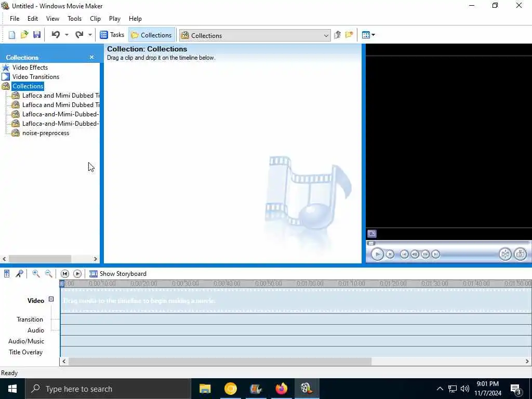The image size is (532, 399).
Task: Click the Collections pane horizontal scrollbar thumb
Action: [x=39, y=259]
